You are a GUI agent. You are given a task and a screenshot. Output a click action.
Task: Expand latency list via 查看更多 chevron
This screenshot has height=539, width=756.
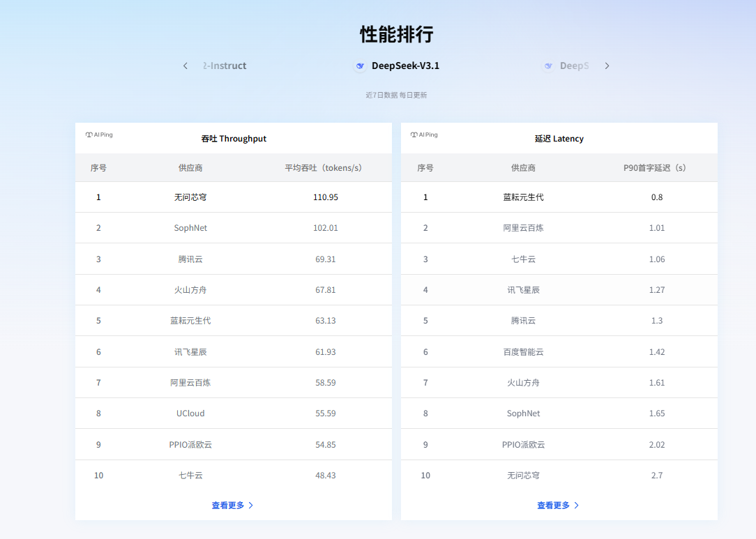coord(576,506)
